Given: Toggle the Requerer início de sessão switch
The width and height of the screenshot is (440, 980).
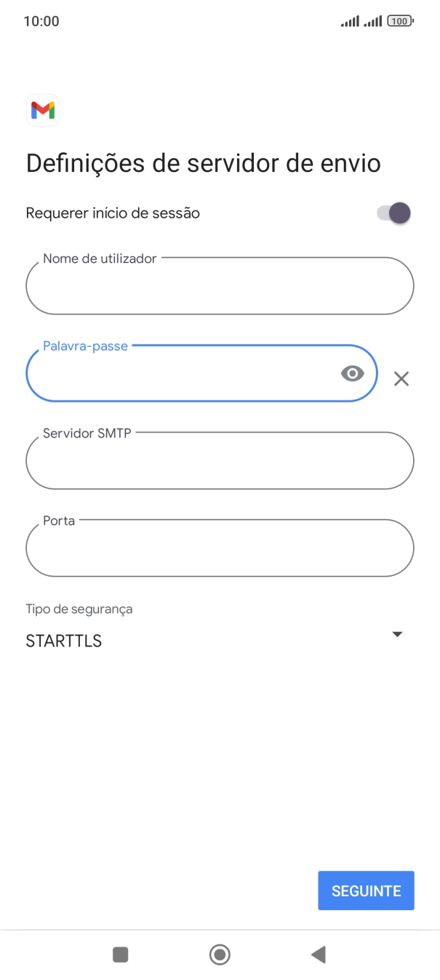Looking at the screenshot, I should [393, 213].
